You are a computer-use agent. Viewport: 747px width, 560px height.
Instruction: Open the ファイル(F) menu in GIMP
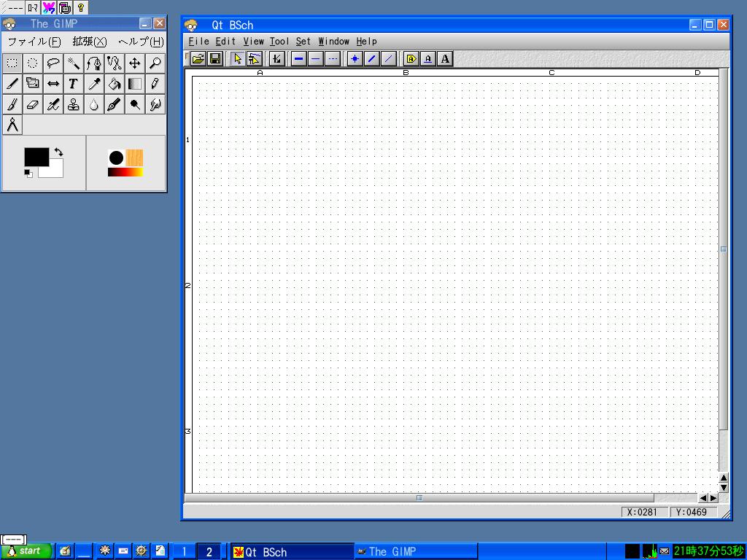tap(34, 42)
